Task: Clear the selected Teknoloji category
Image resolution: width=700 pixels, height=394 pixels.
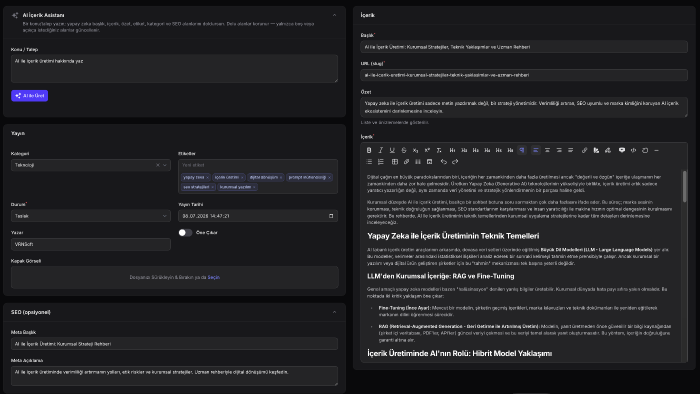Action: click(158, 165)
